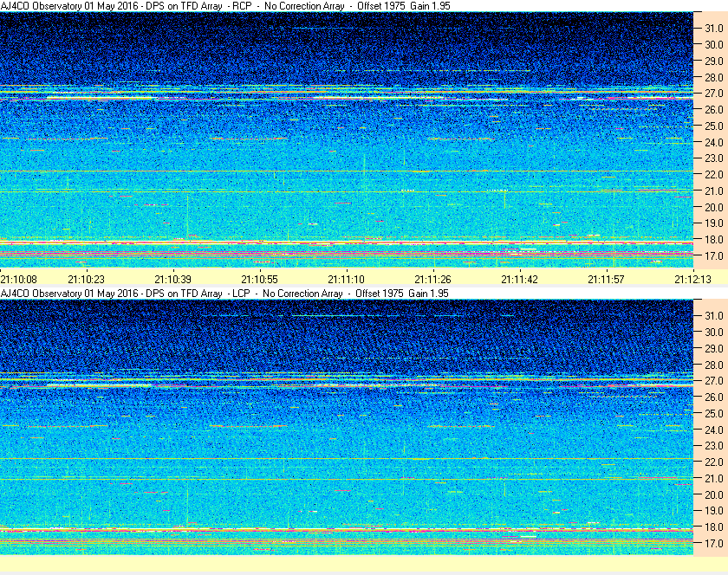
Task: Click the 29.0 frequency label on RCP chart
Action: coord(714,61)
